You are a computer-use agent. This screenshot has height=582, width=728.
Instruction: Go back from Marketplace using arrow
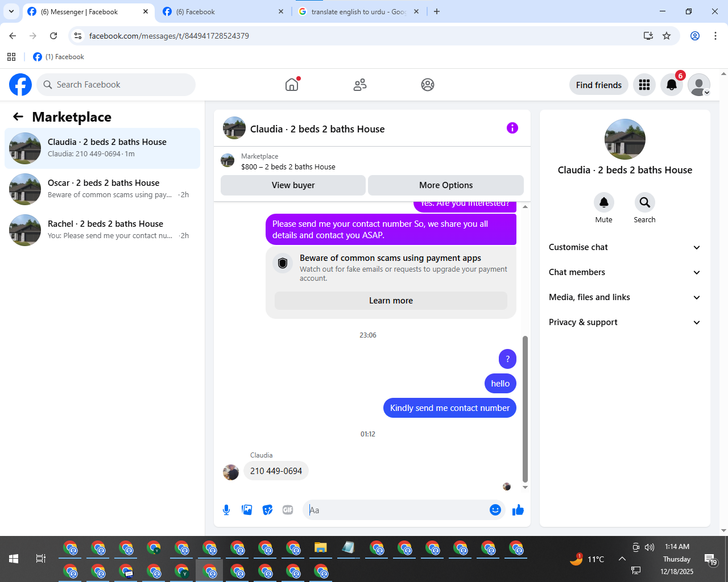(18, 117)
